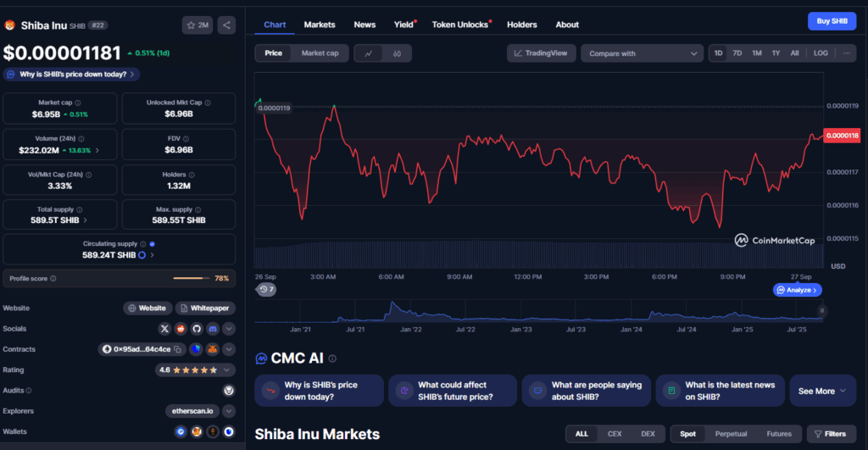Copy the 0x95ad...64c4ce contract address
This screenshot has height=450, width=868.
click(x=178, y=349)
